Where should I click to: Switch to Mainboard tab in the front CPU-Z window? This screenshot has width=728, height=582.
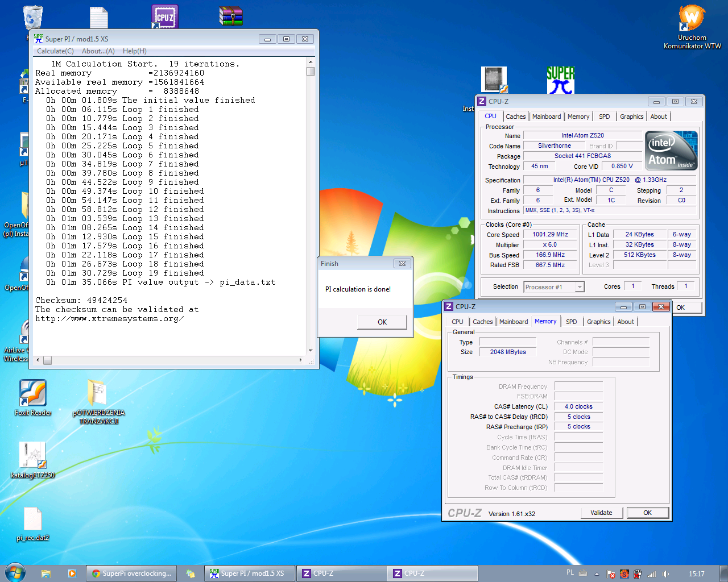514,322
